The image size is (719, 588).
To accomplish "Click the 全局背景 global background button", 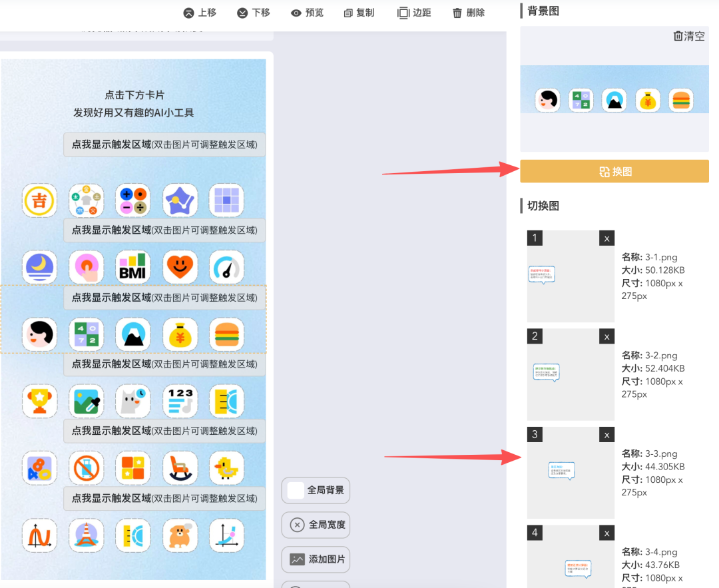I will (x=316, y=490).
